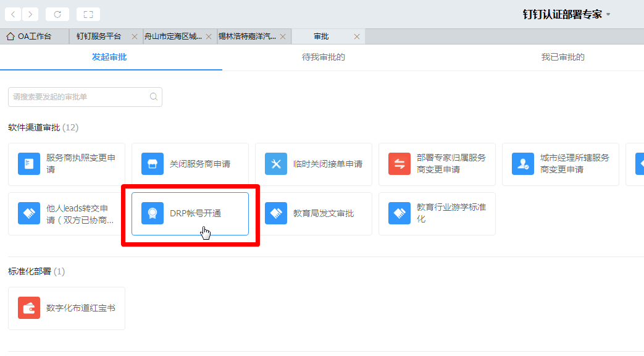Open 教育局发文审批 approval form

(314, 214)
